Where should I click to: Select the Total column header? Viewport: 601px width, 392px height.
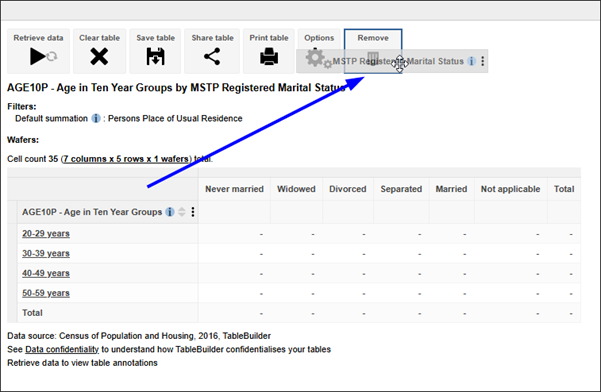(x=564, y=189)
